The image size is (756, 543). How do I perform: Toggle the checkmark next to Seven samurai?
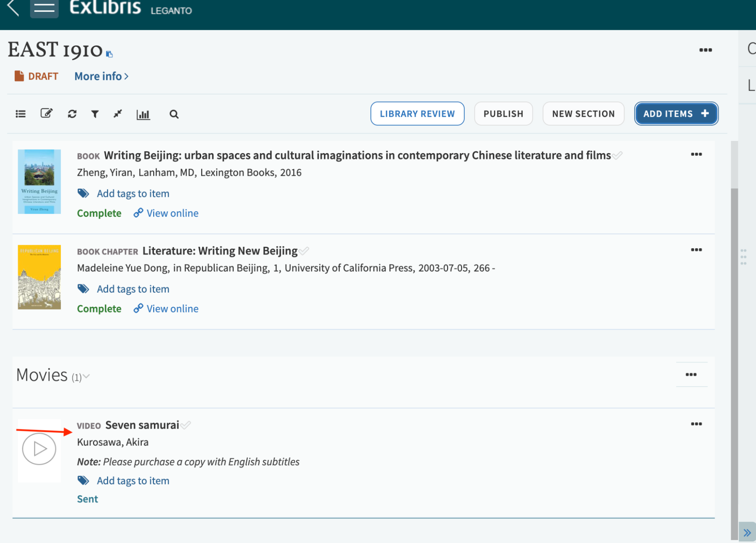186,425
